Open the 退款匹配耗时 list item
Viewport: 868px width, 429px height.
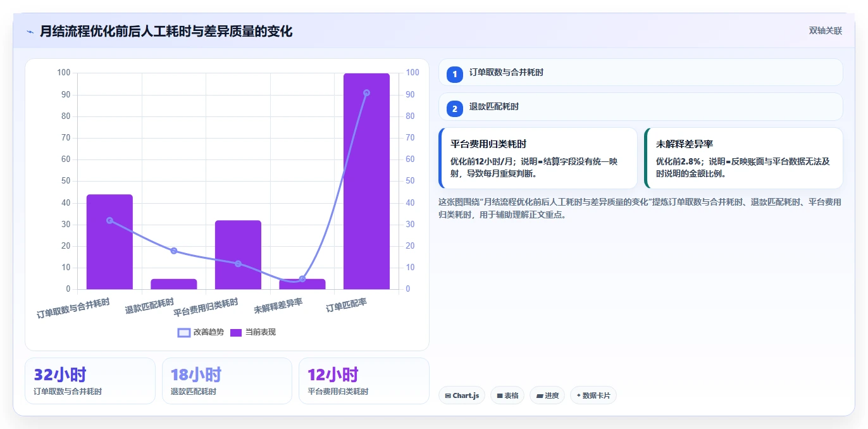641,106
